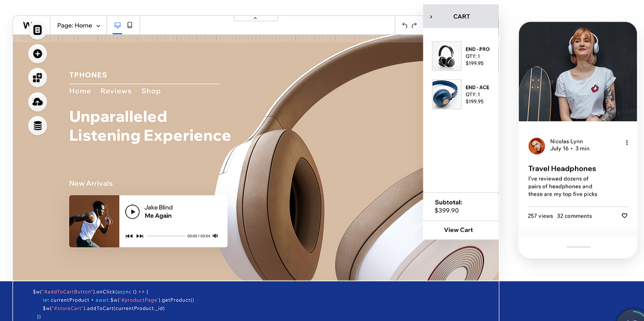
Task: Click the addToCartButton code line
Action: tap(91, 292)
